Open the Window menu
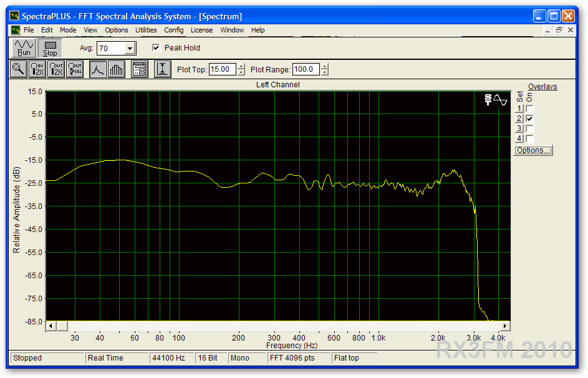The width and height of the screenshot is (588, 378). click(x=232, y=30)
